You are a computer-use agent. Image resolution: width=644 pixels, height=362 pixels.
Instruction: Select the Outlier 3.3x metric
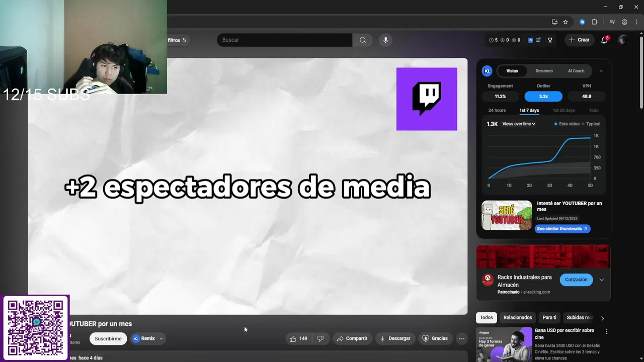[543, 96]
